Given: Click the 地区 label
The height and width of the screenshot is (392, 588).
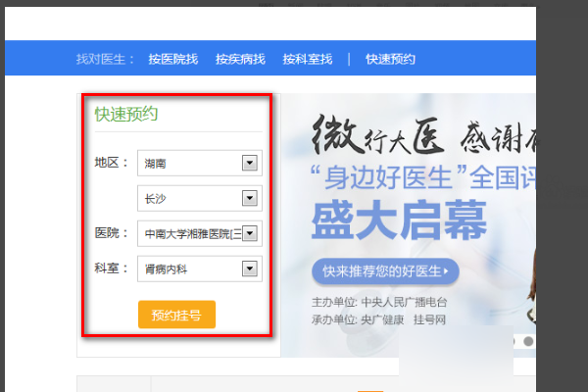Looking at the screenshot, I should 112,163.
